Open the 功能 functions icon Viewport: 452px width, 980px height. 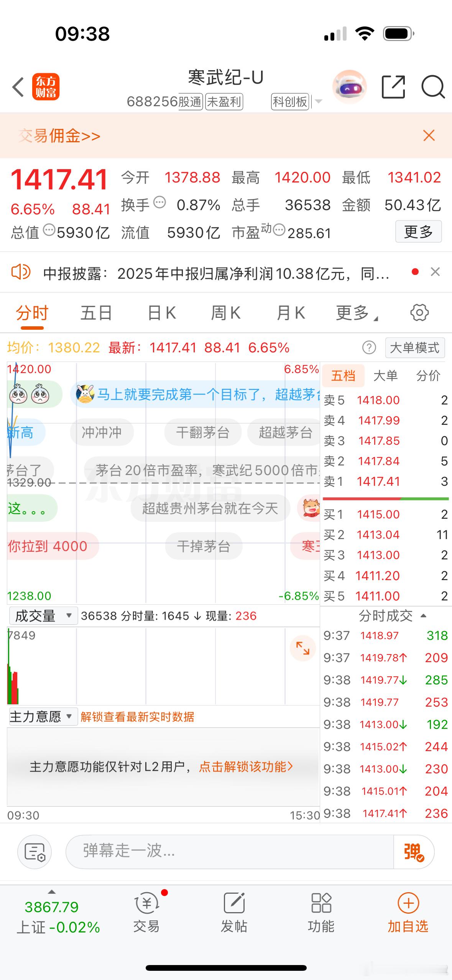coord(321,913)
